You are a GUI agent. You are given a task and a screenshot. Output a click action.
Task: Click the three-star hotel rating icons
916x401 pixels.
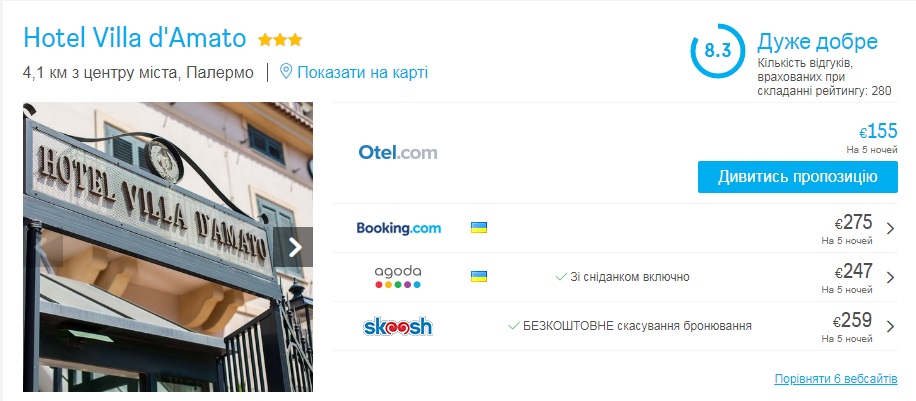(280, 40)
